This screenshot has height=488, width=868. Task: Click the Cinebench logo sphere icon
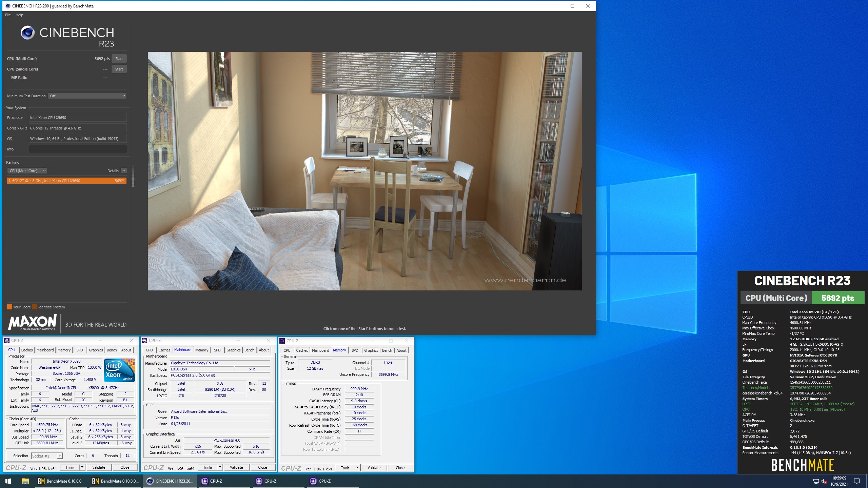[x=27, y=33]
